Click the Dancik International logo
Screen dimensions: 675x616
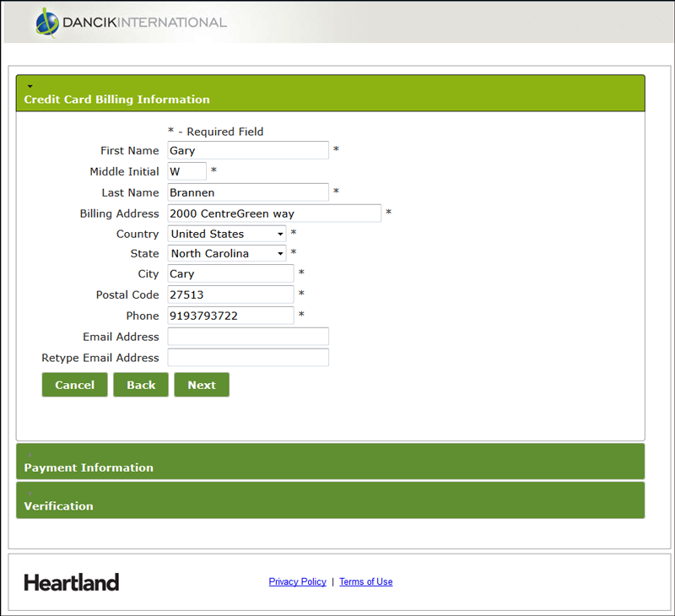click(131, 23)
